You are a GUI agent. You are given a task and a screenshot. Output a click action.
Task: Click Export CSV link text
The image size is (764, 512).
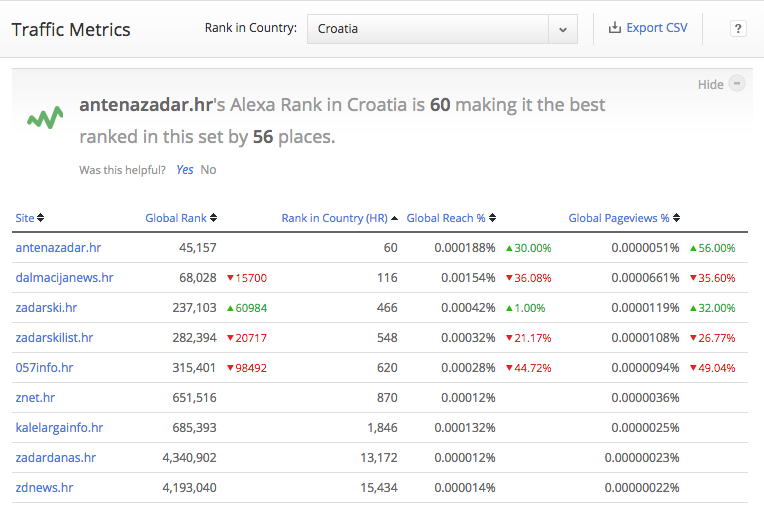[657, 28]
